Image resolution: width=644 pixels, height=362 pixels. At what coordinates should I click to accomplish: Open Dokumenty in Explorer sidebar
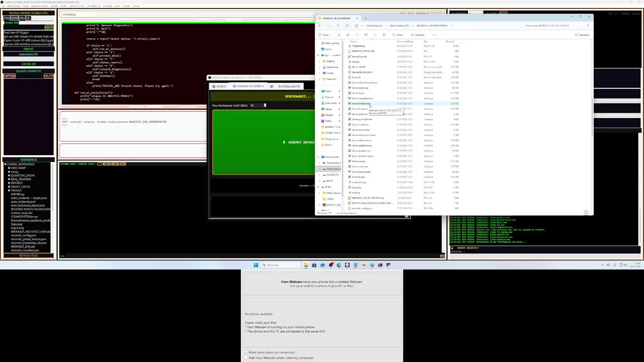click(x=330, y=103)
